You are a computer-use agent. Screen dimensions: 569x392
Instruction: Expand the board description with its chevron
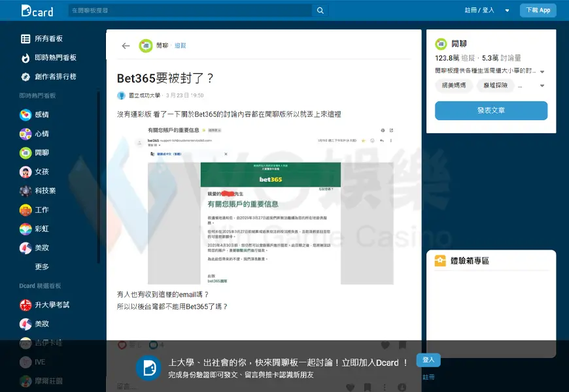point(542,71)
